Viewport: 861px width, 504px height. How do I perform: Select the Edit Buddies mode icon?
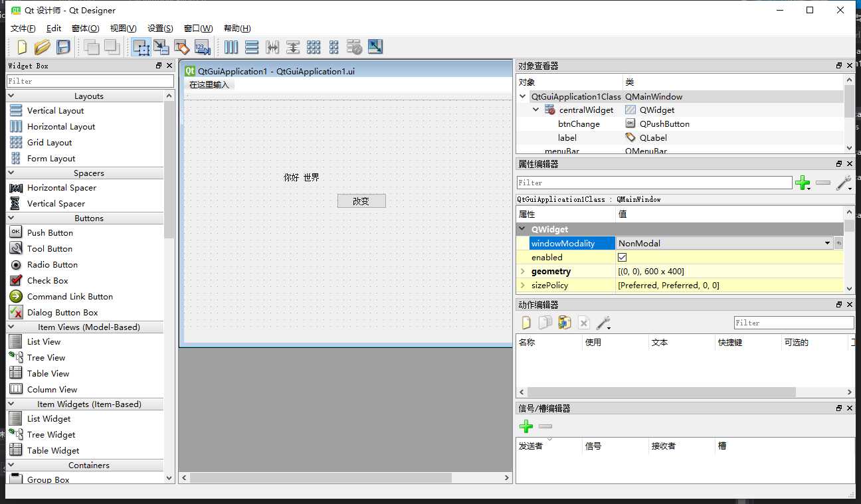pyautogui.click(x=182, y=47)
